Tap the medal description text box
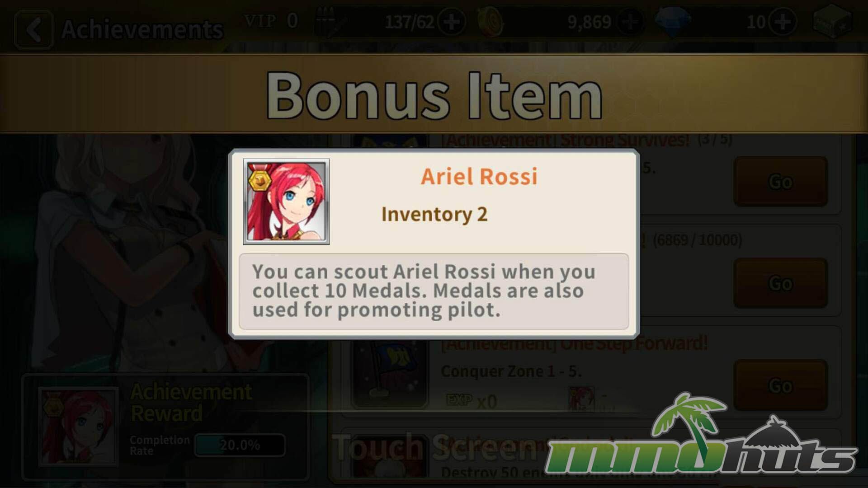This screenshot has height=488, width=868. 434,291
